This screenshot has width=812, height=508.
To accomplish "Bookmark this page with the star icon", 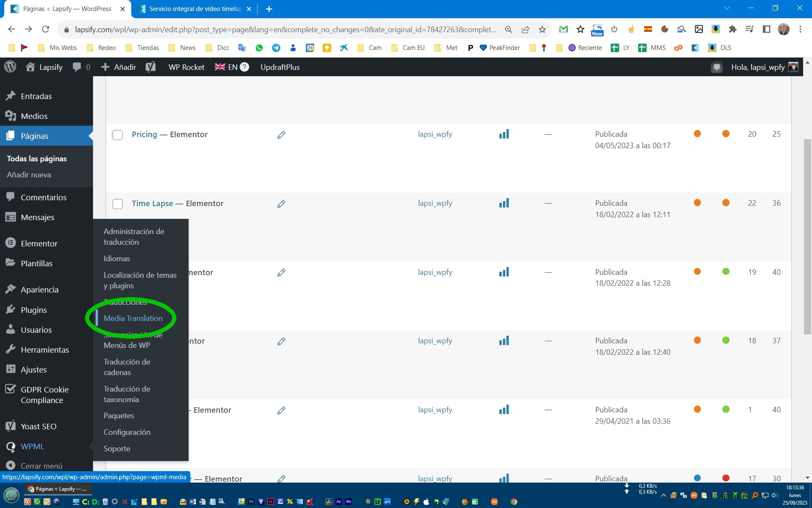I will (x=542, y=29).
